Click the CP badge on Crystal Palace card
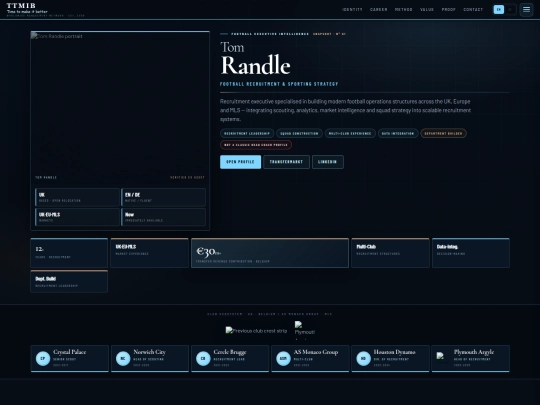 pos(43,359)
